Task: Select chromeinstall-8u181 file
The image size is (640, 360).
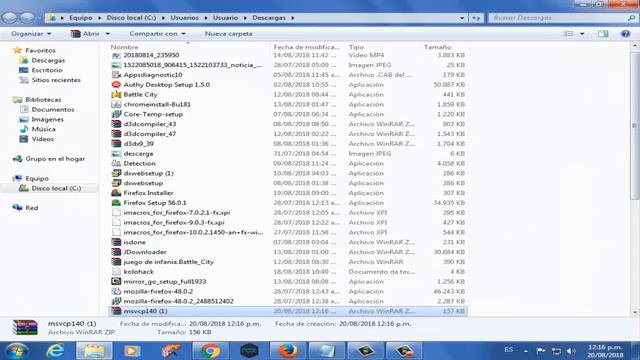Action: coord(157,104)
